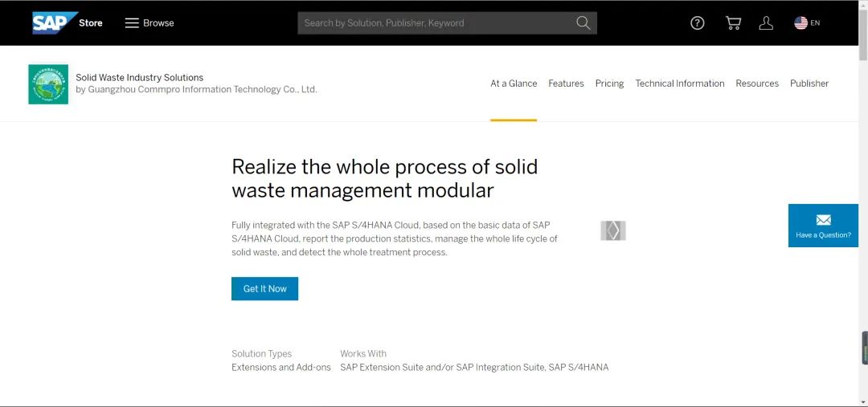View the shopping cart
868x407 pixels.
[x=733, y=22]
